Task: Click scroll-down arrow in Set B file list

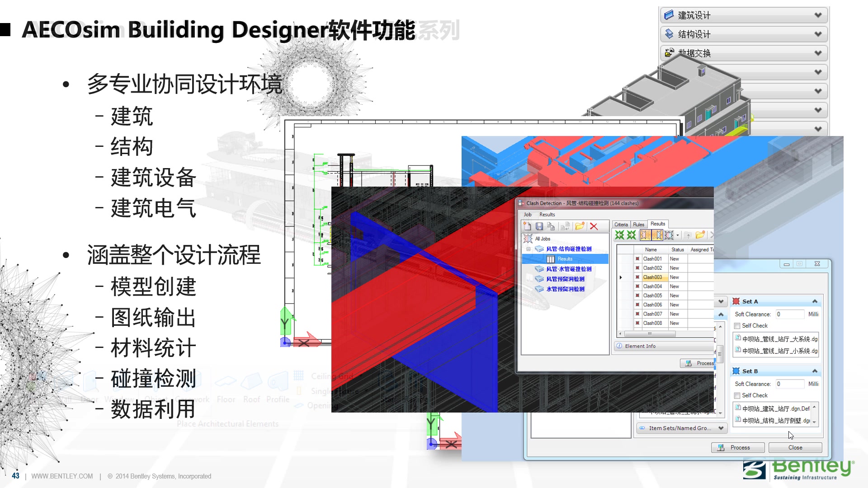Action: [x=814, y=422]
